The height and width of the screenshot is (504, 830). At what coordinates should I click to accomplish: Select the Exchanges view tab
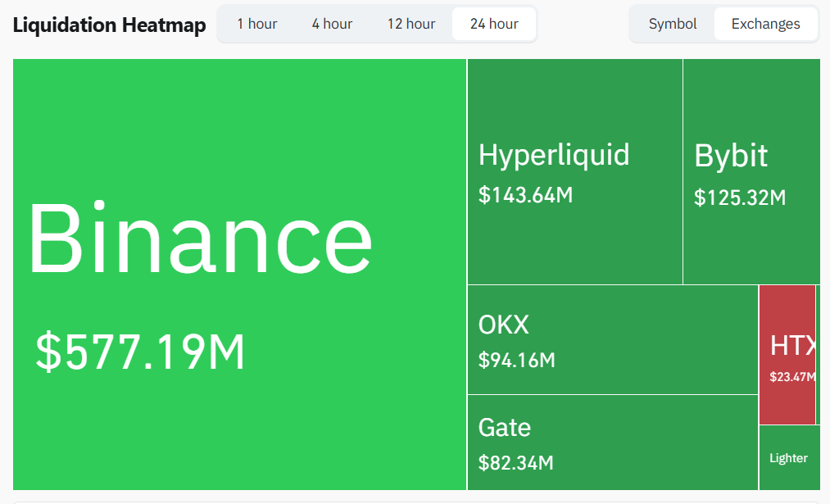click(x=765, y=24)
